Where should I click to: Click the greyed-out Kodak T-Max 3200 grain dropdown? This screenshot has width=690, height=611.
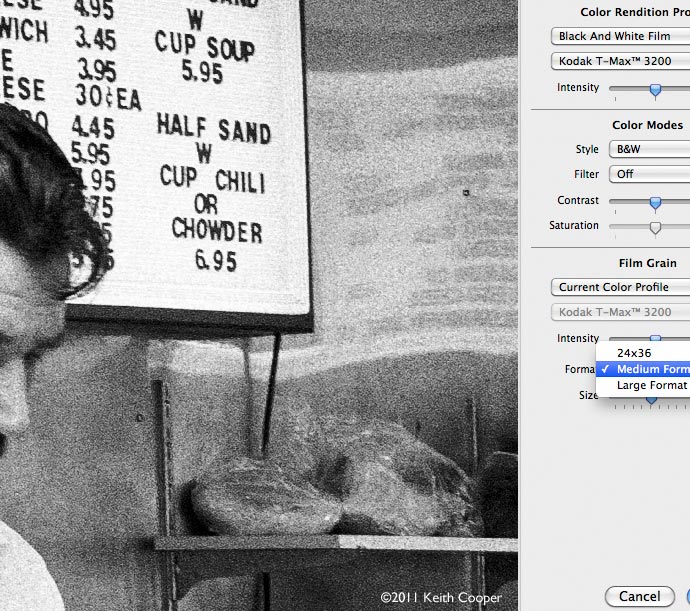coord(620,313)
